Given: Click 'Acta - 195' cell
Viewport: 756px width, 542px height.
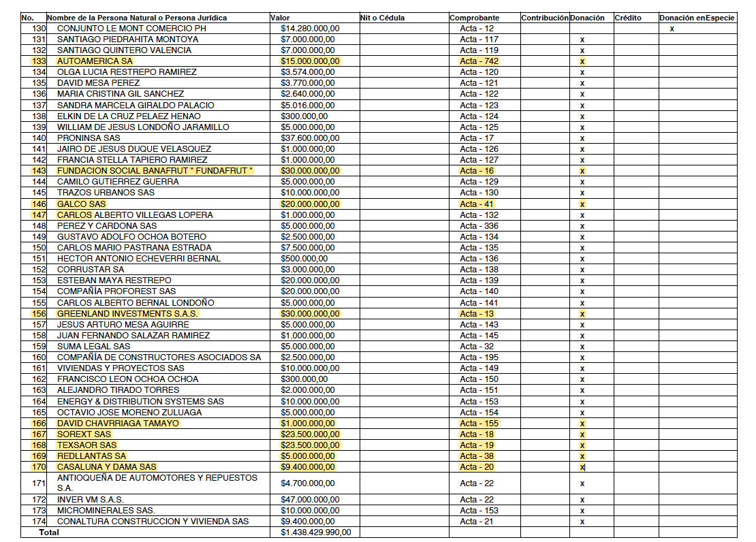Looking at the screenshot, I should (x=479, y=357).
